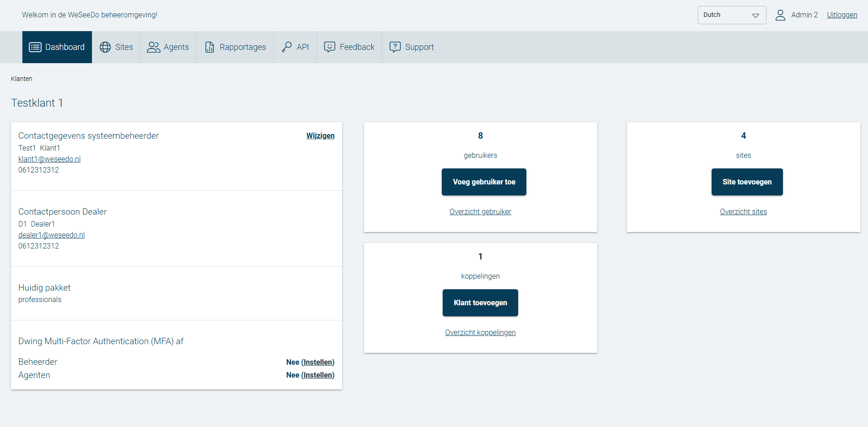Click the key icon on the API tab
This screenshot has height=427, width=868.
(x=287, y=47)
